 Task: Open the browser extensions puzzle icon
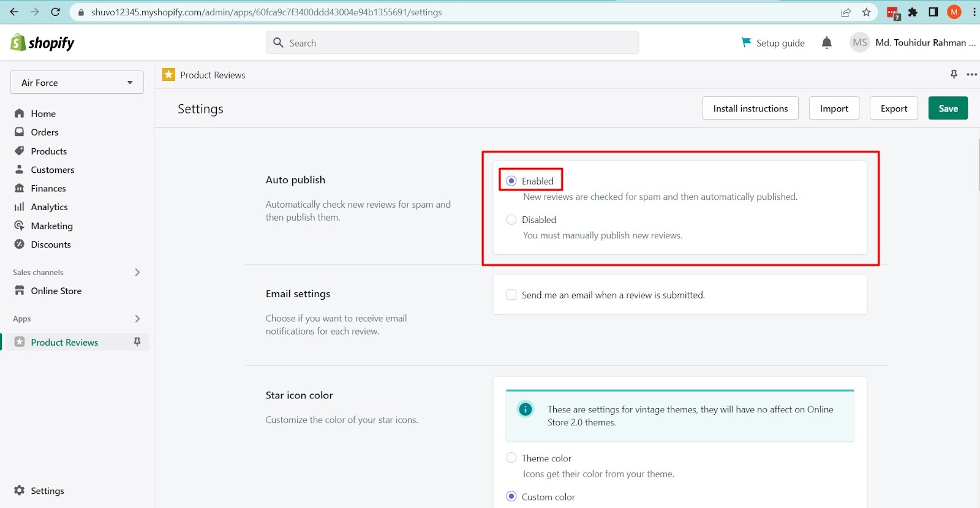click(x=913, y=12)
